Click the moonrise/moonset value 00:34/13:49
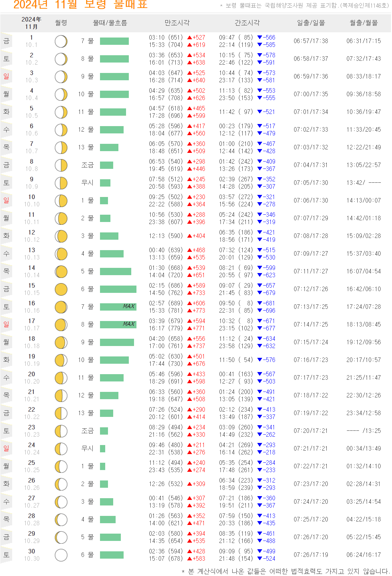 (364, 449)
